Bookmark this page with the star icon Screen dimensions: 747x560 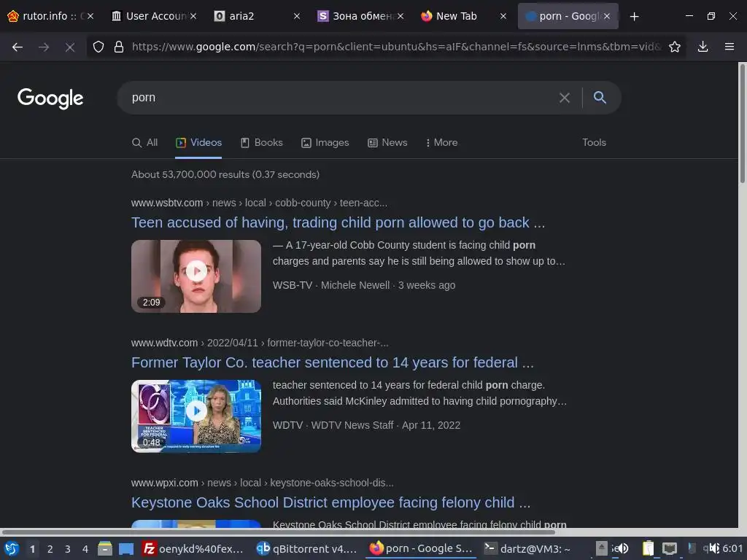(674, 47)
